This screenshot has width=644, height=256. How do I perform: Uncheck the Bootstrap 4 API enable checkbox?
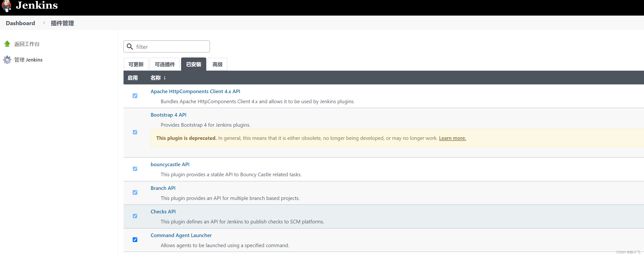(x=135, y=132)
